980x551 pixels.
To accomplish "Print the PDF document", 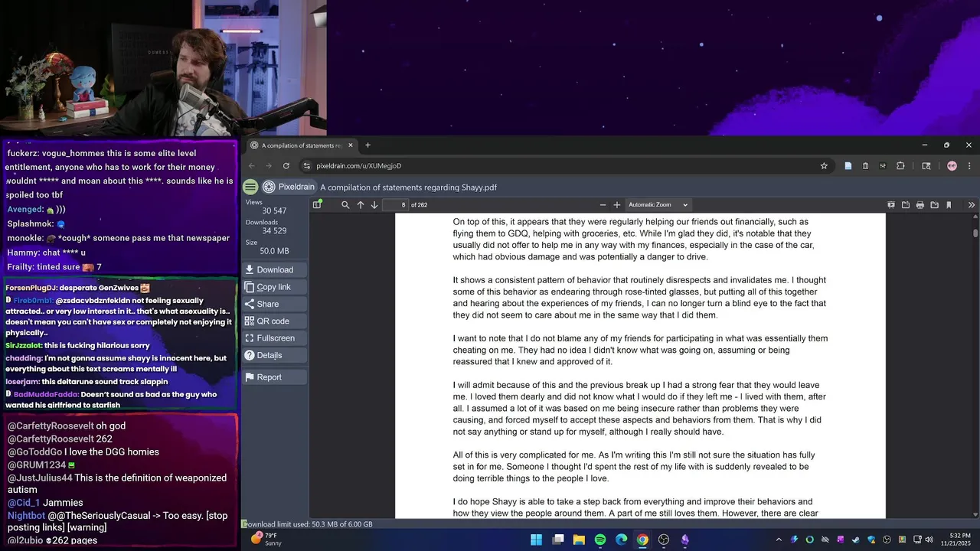I will click(920, 205).
